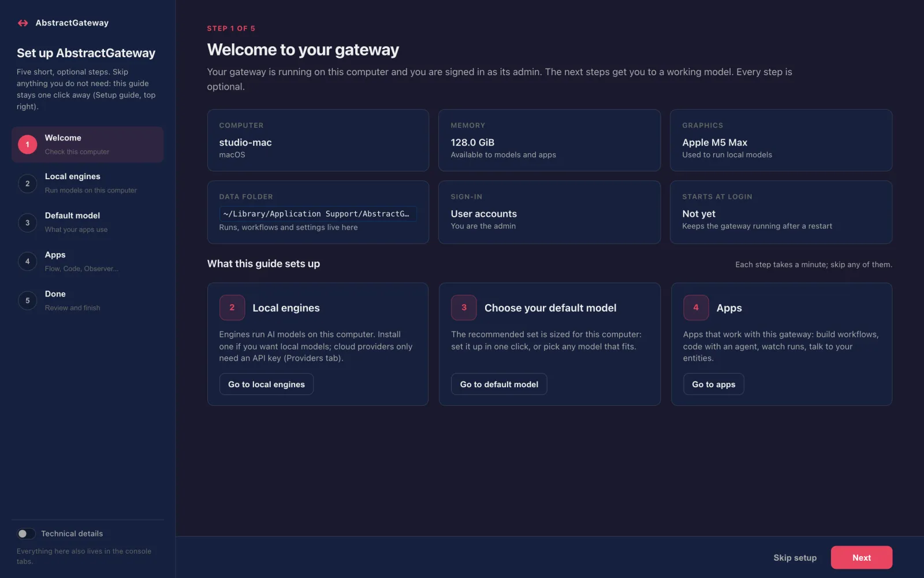Click the step 3 circle badge in the sidebar
924x578 pixels.
27,223
